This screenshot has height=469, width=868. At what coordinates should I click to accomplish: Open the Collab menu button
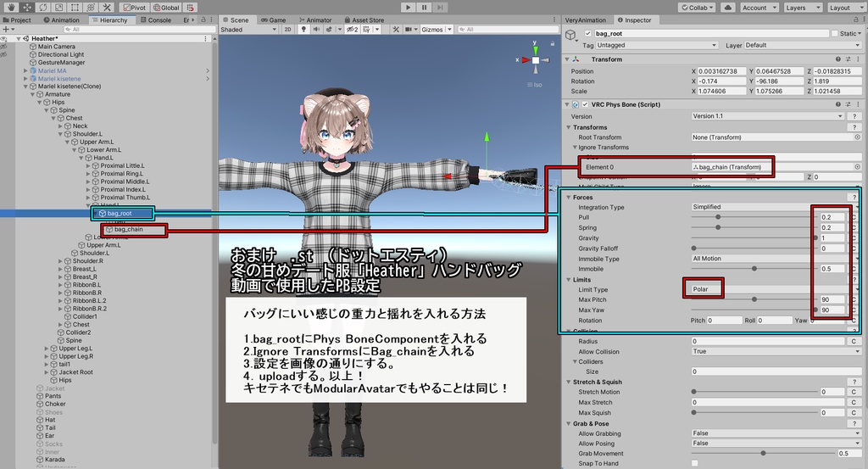pos(698,8)
